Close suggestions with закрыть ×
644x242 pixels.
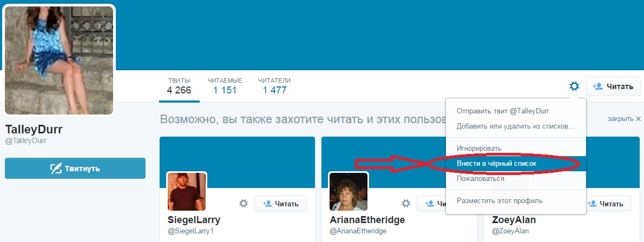point(625,119)
